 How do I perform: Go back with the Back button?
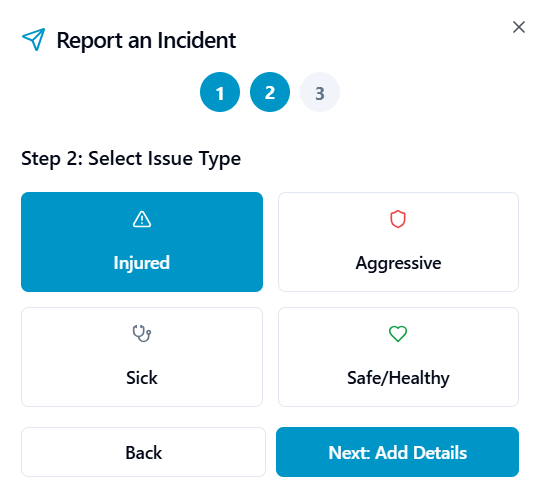coord(143,452)
